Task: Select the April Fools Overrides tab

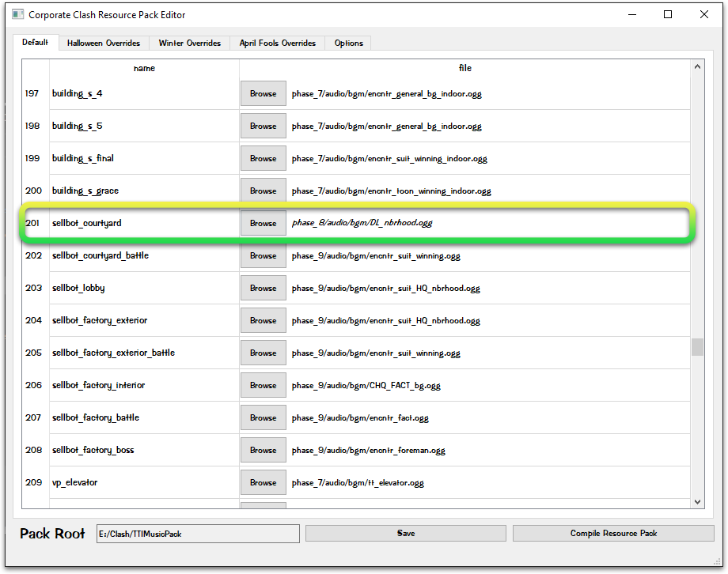Action: pyautogui.click(x=277, y=43)
